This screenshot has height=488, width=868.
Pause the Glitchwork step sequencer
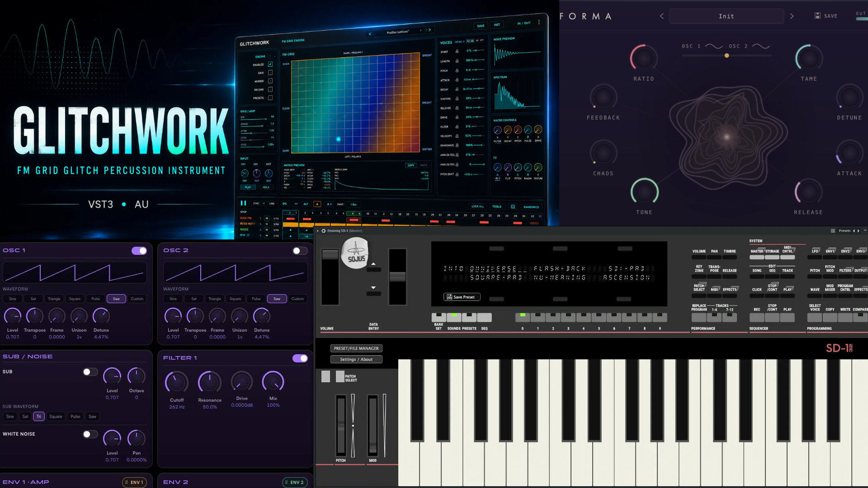tap(243, 203)
